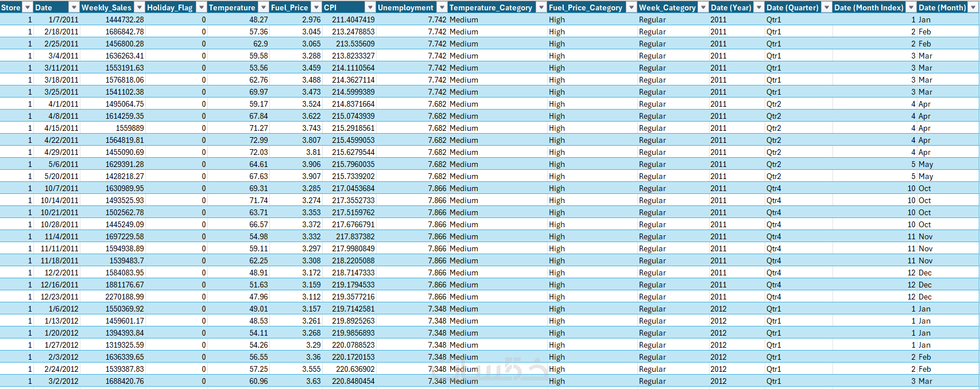This screenshot has width=980, height=389.
Task: Open the Store column filter dropdown
Action: pyautogui.click(x=28, y=7)
